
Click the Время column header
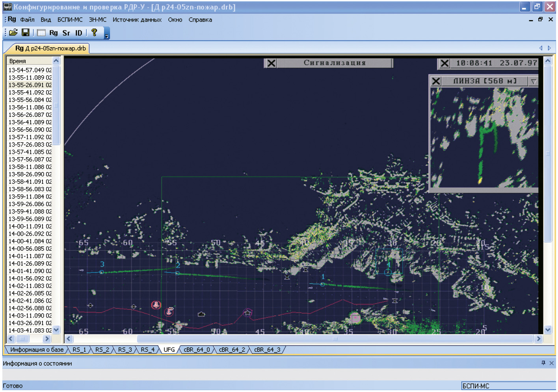click(30, 61)
